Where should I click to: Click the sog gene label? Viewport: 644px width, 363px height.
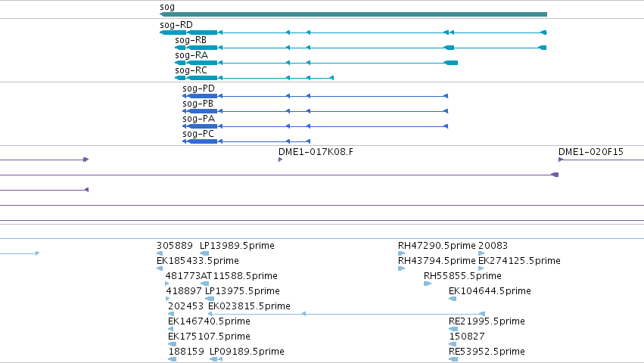[x=167, y=7]
